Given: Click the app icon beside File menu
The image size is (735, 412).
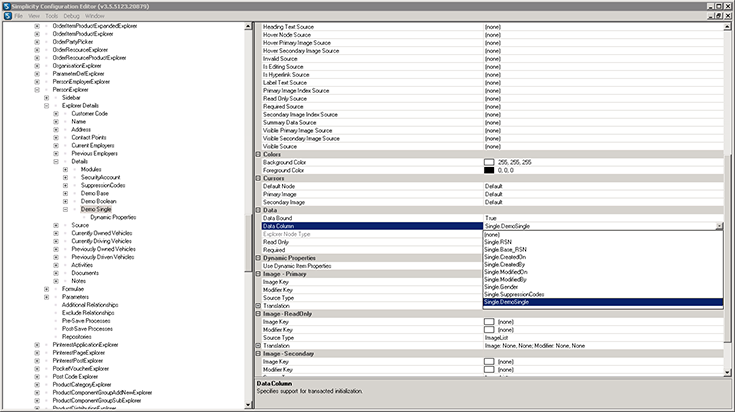Looking at the screenshot, I should [6, 16].
